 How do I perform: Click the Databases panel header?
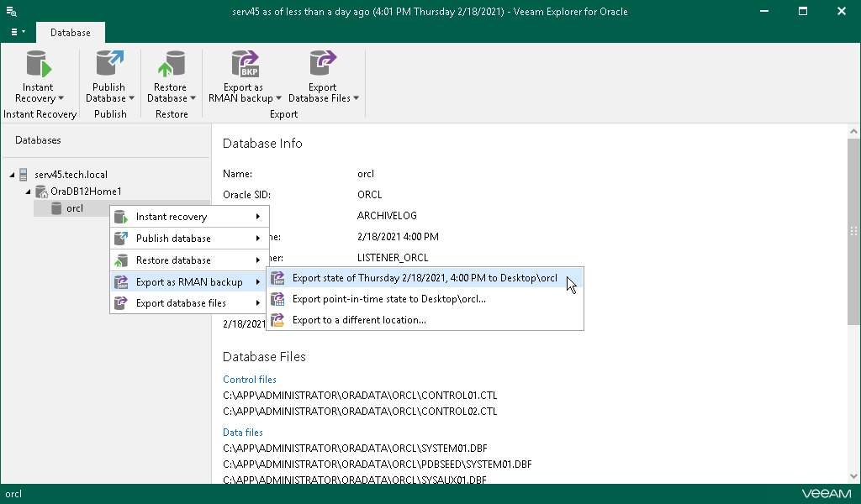pos(38,140)
